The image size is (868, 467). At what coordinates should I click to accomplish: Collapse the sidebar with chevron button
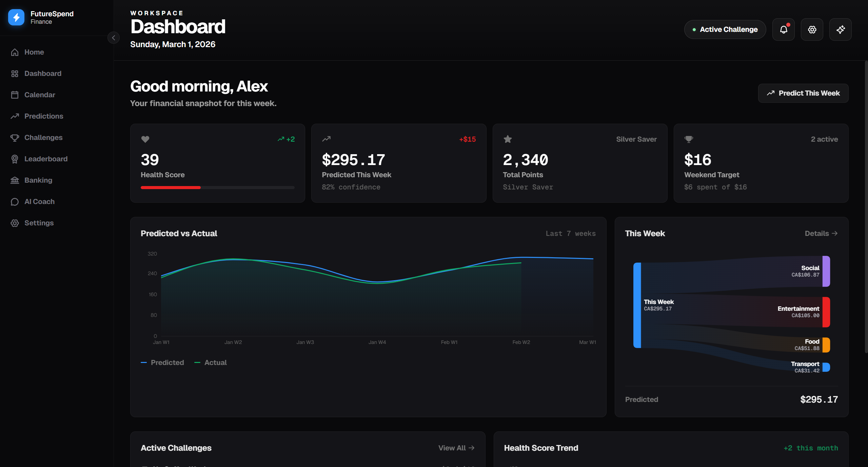coord(114,38)
